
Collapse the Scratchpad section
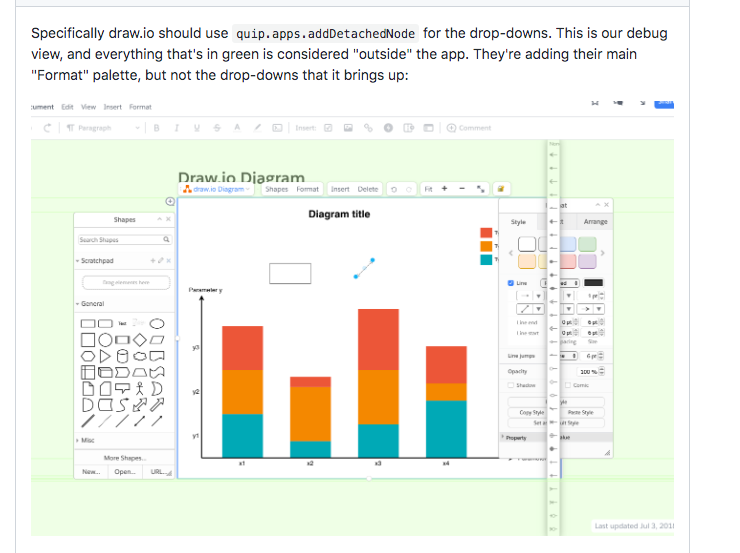click(x=77, y=260)
